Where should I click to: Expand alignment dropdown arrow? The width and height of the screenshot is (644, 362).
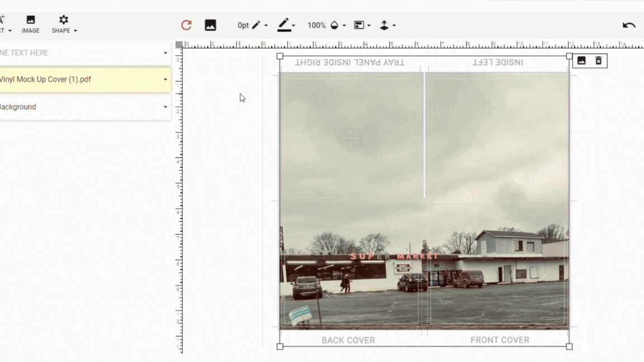369,26
